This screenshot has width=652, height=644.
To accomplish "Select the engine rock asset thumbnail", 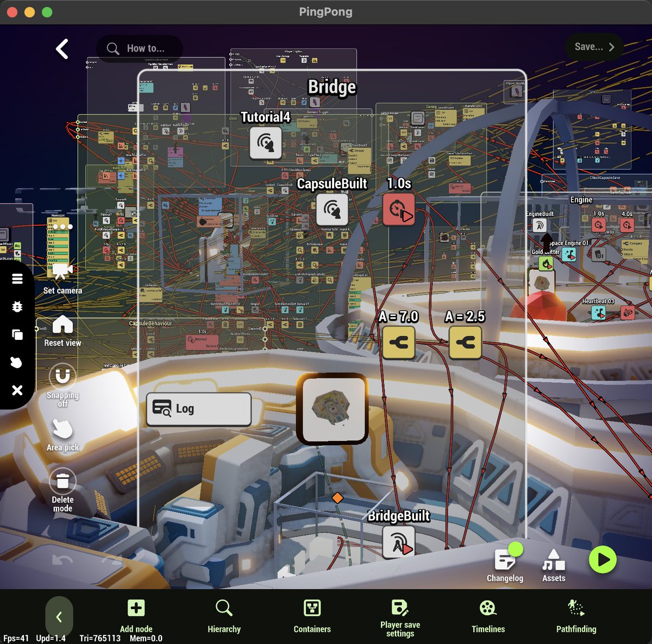I will pos(541,282).
